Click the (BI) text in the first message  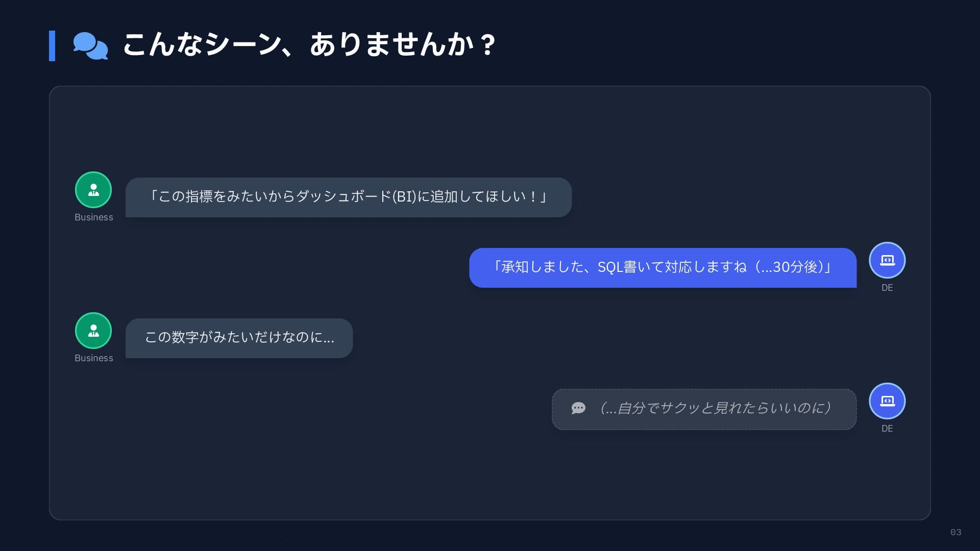point(404,196)
